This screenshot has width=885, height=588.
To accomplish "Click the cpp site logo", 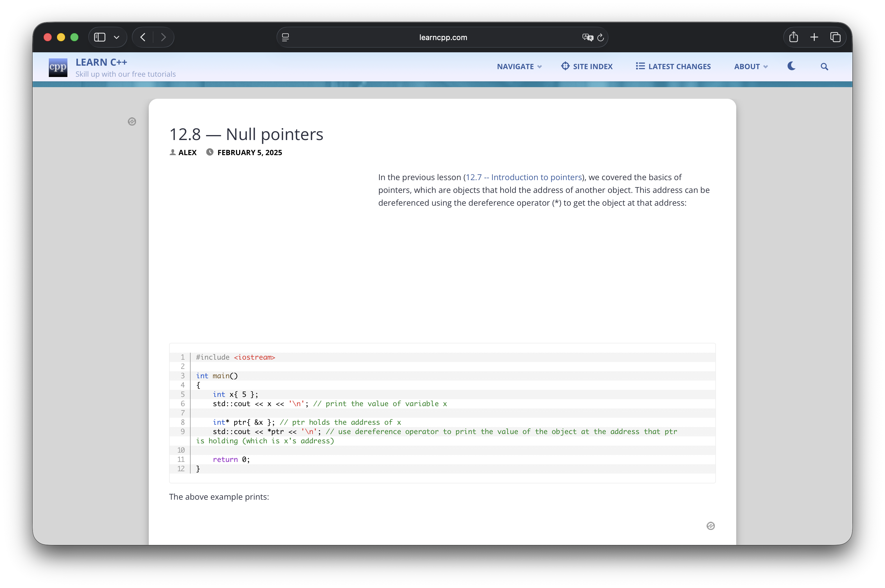I will point(58,67).
